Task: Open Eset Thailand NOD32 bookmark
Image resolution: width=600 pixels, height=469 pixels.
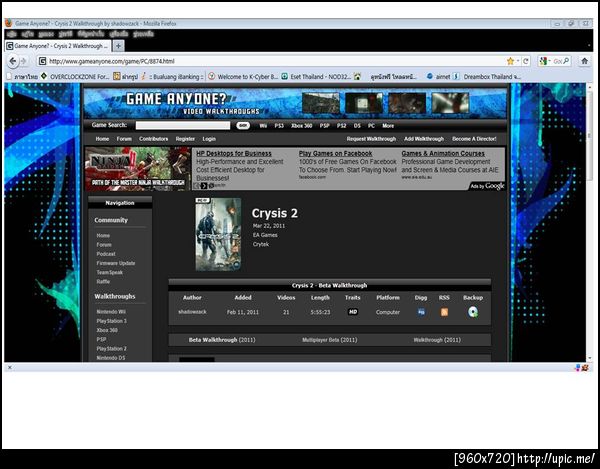Action: [316, 77]
